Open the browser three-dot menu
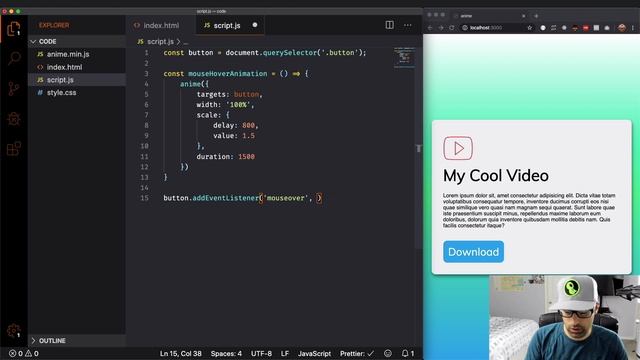Screen dimensions: 640x360 click(633, 28)
